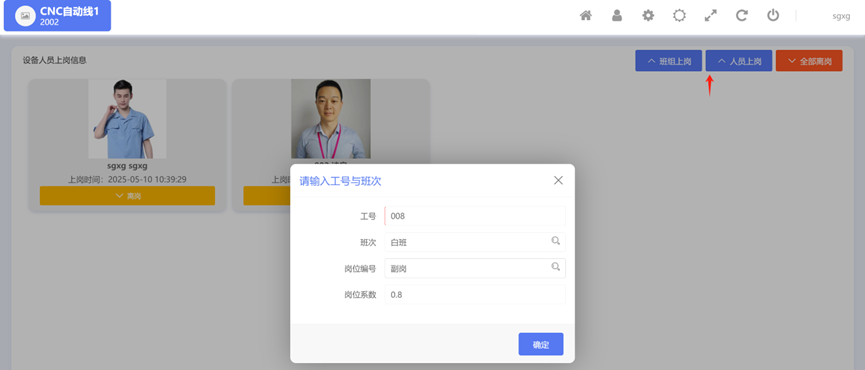The height and width of the screenshot is (370, 865).
Task: Open the user profile icon
Action: [x=617, y=15]
